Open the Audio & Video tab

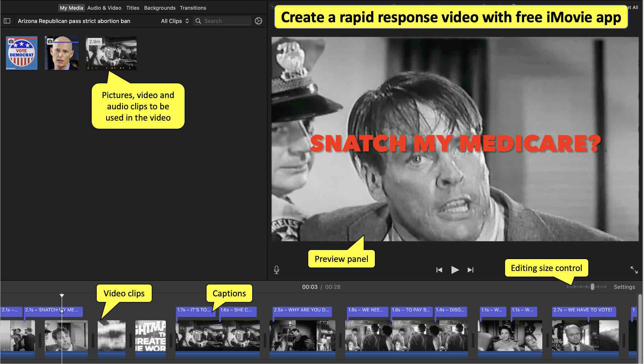104,8
